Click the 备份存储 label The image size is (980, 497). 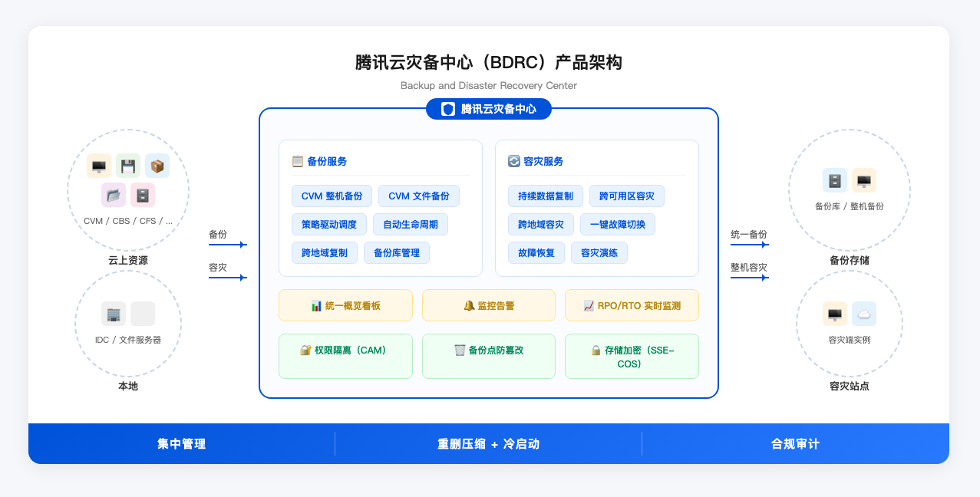click(x=850, y=260)
